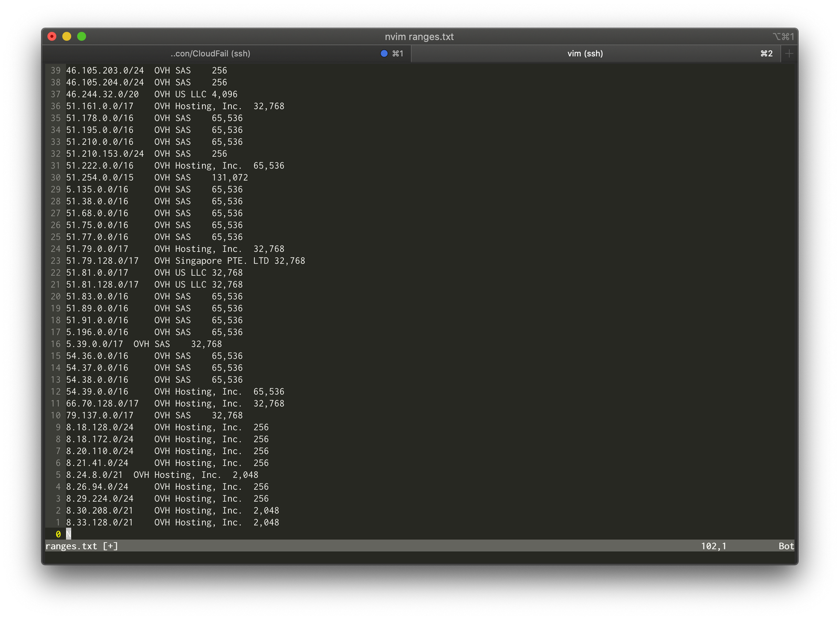Click the 51.79.128.0/17 range

coord(102,261)
